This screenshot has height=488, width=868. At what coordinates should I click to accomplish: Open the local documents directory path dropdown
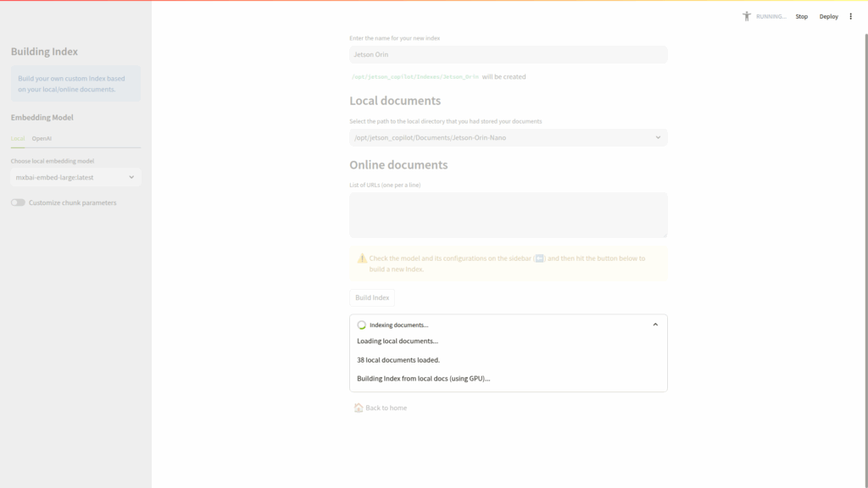pyautogui.click(x=508, y=137)
